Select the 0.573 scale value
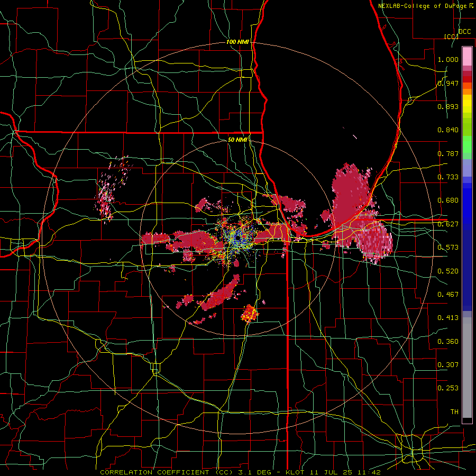Viewport: 476px width, 476px height. (448, 248)
